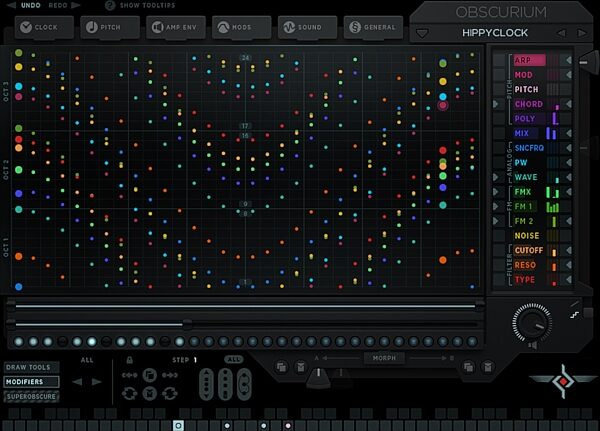
Task: Expand the triangle left of FM 1
Action: pyautogui.click(x=496, y=206)
